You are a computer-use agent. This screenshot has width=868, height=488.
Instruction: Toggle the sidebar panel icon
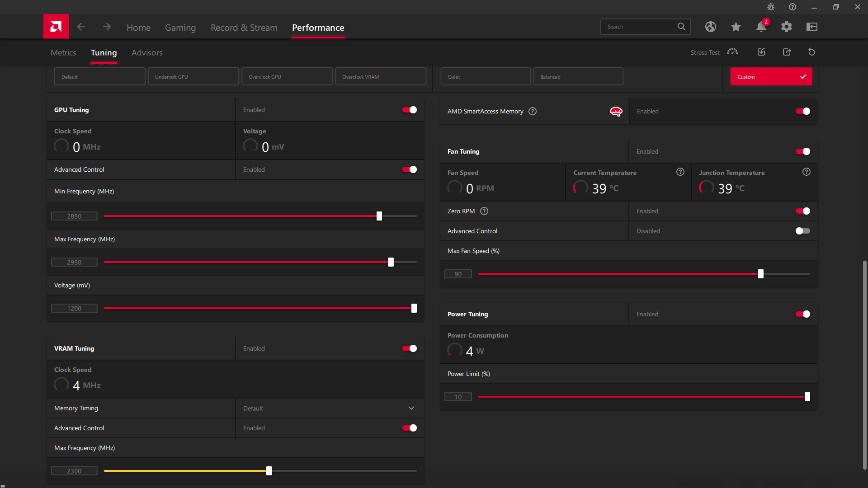(812, 27)
